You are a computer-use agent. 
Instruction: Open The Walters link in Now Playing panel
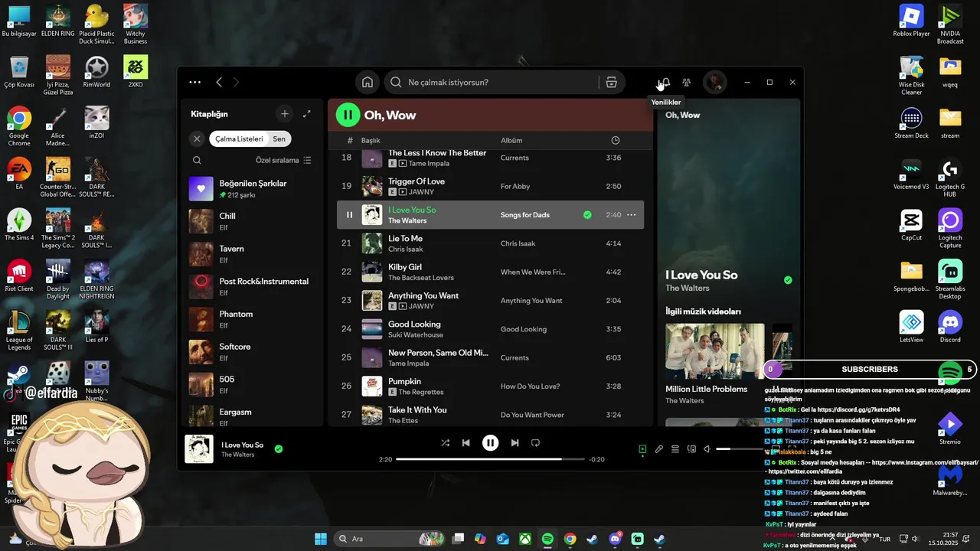pyautogui.click(x=688, y=289)
